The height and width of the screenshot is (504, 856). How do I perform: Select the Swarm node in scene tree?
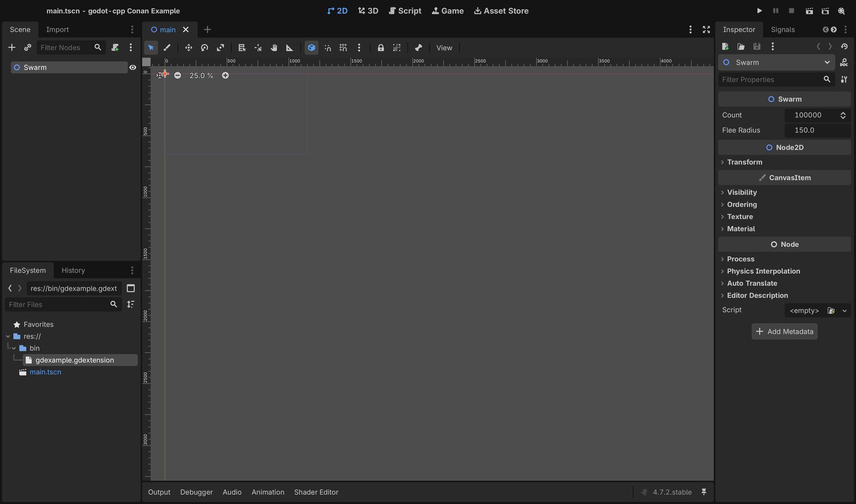[x=69, y=67]
